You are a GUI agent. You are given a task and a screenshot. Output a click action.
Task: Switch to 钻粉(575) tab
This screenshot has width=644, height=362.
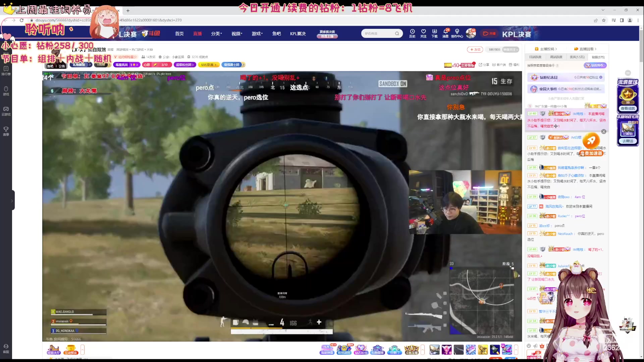[x=598, y=57]
